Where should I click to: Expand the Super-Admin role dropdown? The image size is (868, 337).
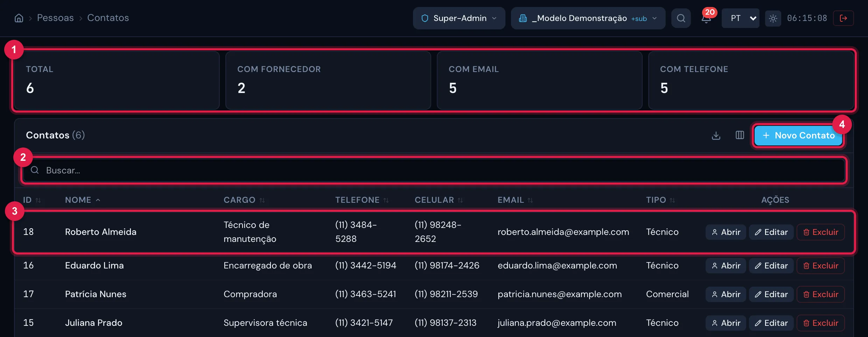click(459, 18)
